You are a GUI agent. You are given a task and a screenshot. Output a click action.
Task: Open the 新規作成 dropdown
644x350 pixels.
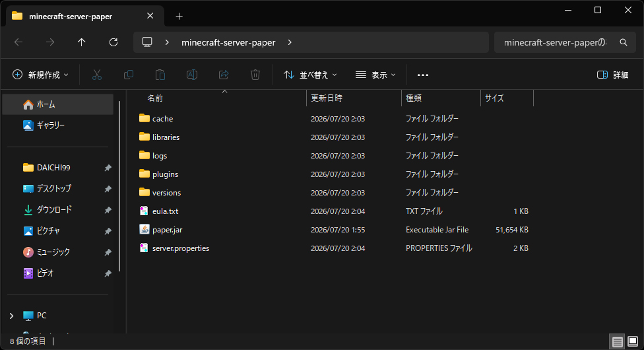click(x=41, y=75)
